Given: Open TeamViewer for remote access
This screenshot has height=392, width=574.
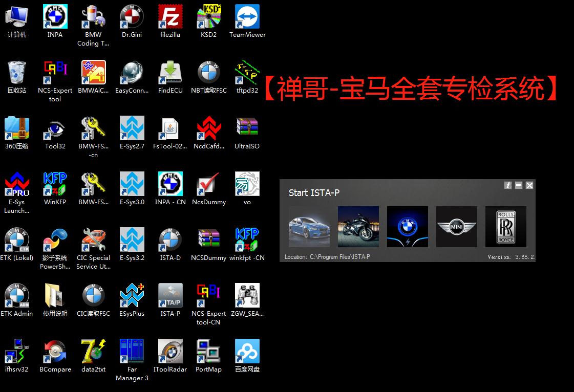Looking at the screenshot, I should [x=247, y=16].
